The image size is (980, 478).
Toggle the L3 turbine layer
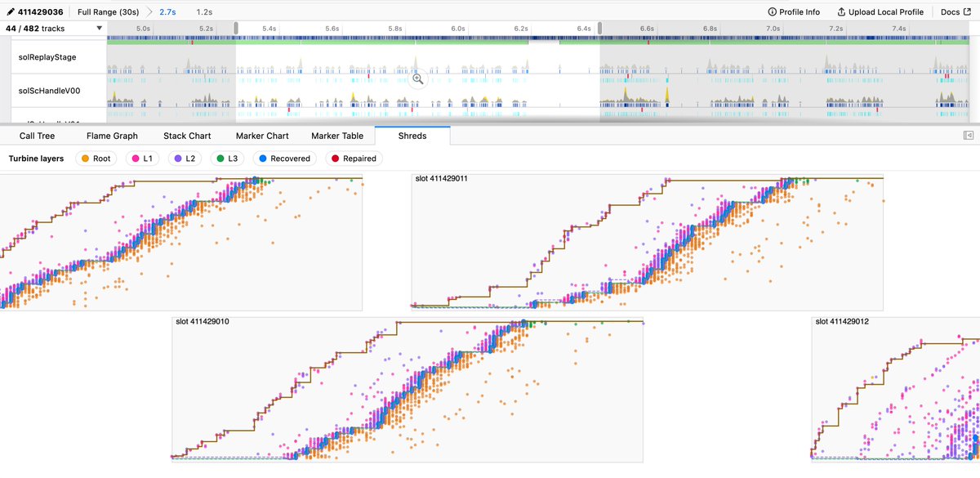click(228, 159)
